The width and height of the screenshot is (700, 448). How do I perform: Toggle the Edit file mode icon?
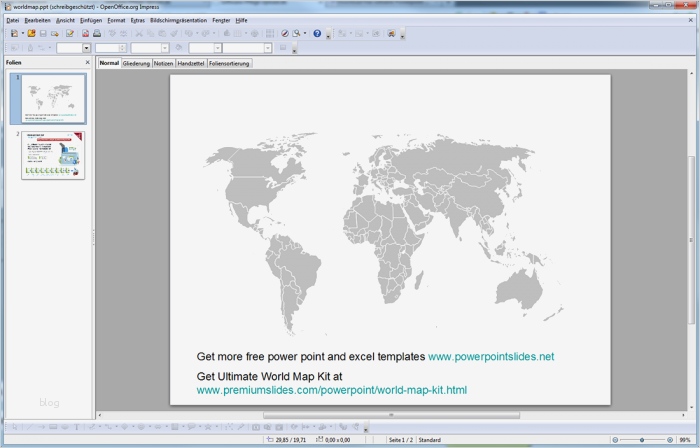click(69, 33)
